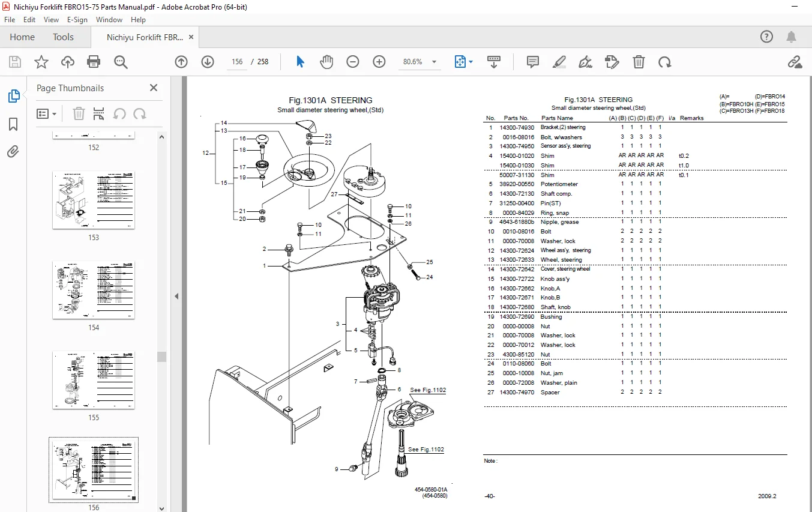Click the 'Spacer' part name

(x=550, y=392)
